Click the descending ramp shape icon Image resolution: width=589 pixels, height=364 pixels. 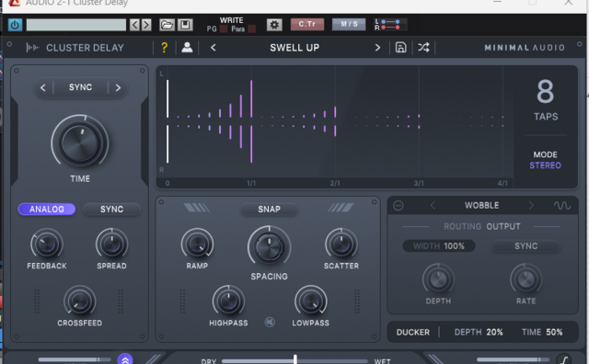point(196,208)
